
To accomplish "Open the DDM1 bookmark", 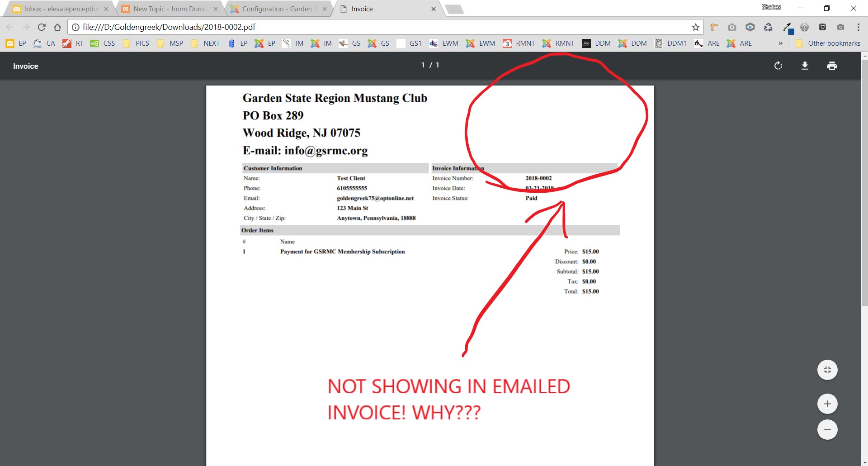I will coord(670,43).
